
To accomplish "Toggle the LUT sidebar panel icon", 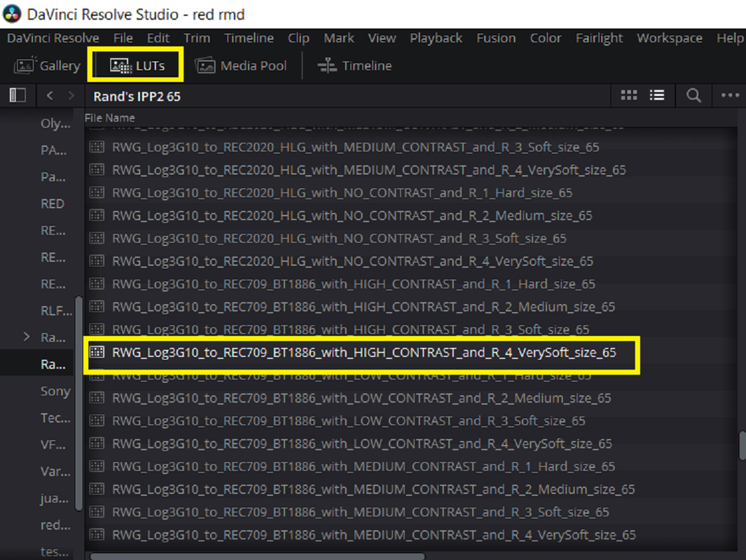I will click(18, 95).
